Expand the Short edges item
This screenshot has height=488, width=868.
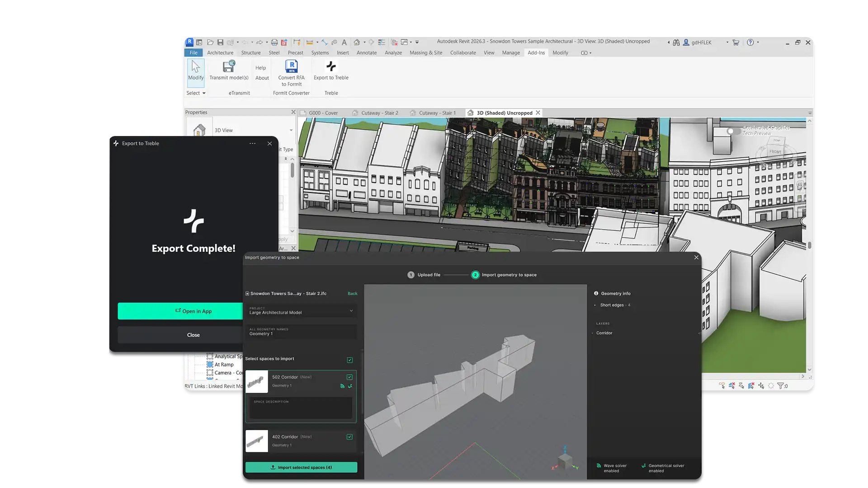pyautogui.click(x=595, y=305)
